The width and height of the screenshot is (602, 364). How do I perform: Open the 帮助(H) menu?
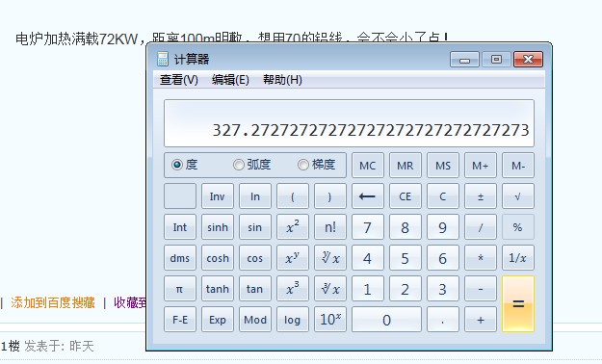coord(282,80)
